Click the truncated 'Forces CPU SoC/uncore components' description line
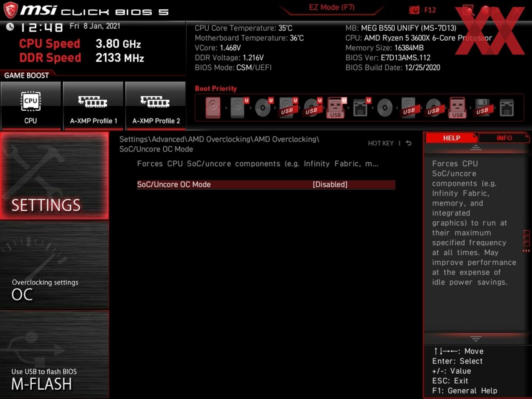Image resolution: width=532 pixels, height=399 pixels. (258, 164)
